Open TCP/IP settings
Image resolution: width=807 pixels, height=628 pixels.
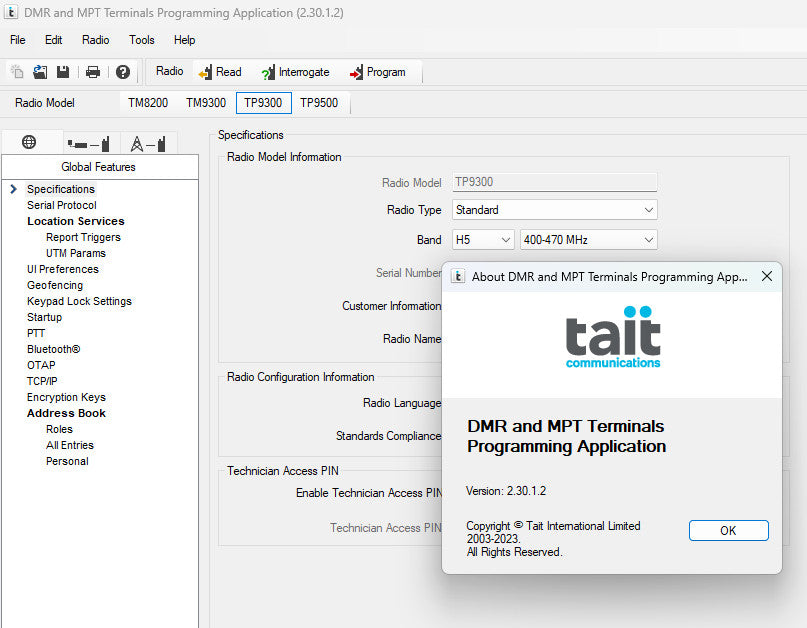coord(42,381)
